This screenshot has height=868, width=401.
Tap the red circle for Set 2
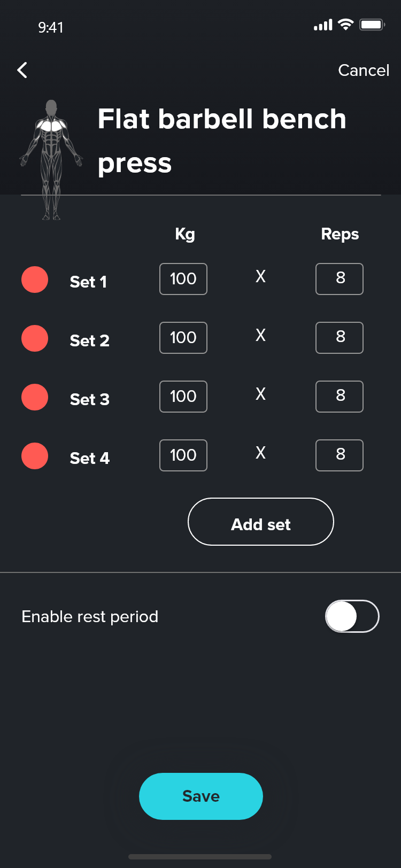(x=35, y=338)
